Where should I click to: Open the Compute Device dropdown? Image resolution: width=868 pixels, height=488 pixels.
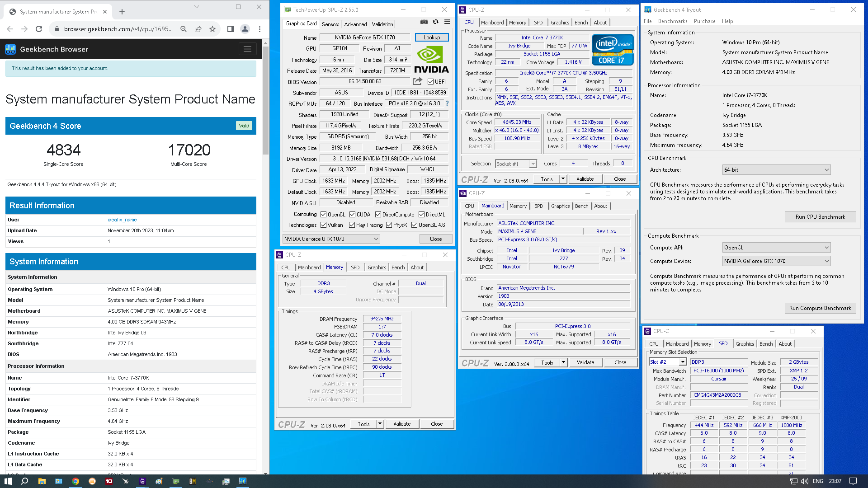tap(777, 261)
